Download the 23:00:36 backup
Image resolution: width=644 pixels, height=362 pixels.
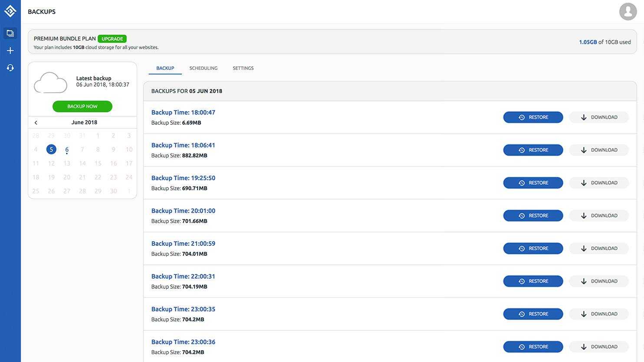(599, 347)
